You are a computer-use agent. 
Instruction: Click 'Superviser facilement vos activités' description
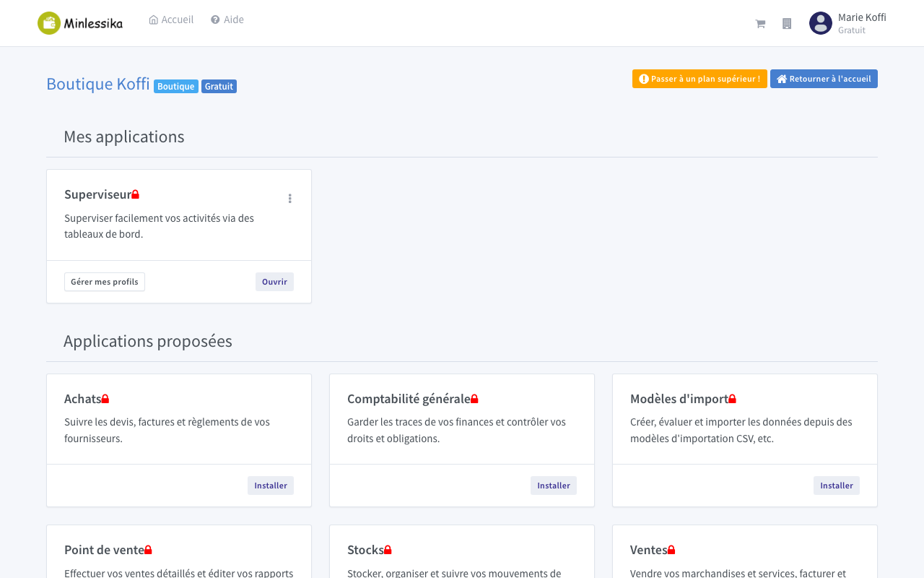159,226
